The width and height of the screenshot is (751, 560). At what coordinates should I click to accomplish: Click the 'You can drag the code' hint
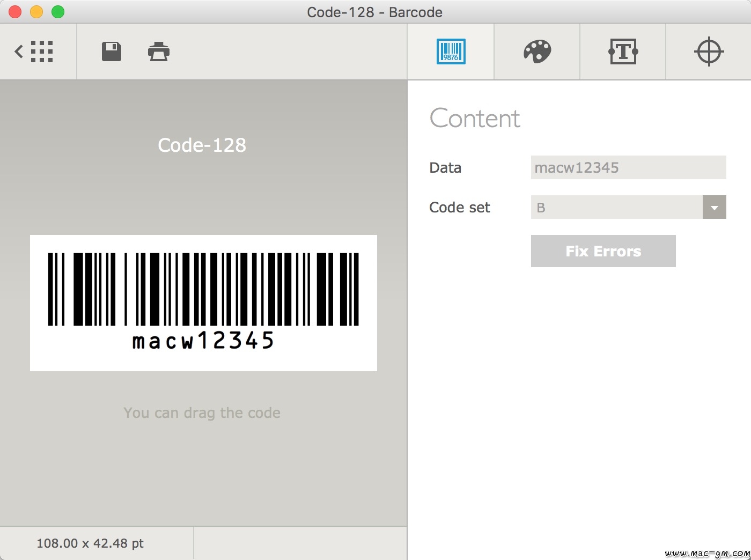pyautogui.click(x=202, y=412)
